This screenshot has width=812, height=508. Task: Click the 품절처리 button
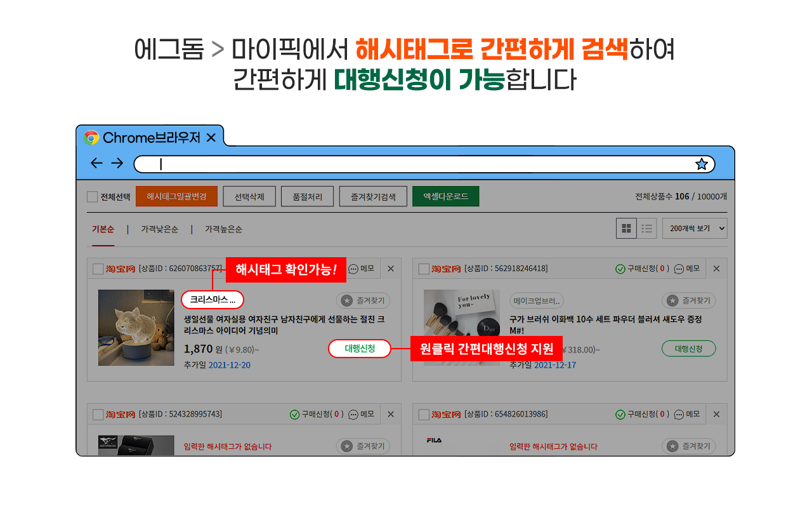pos(308,197)
